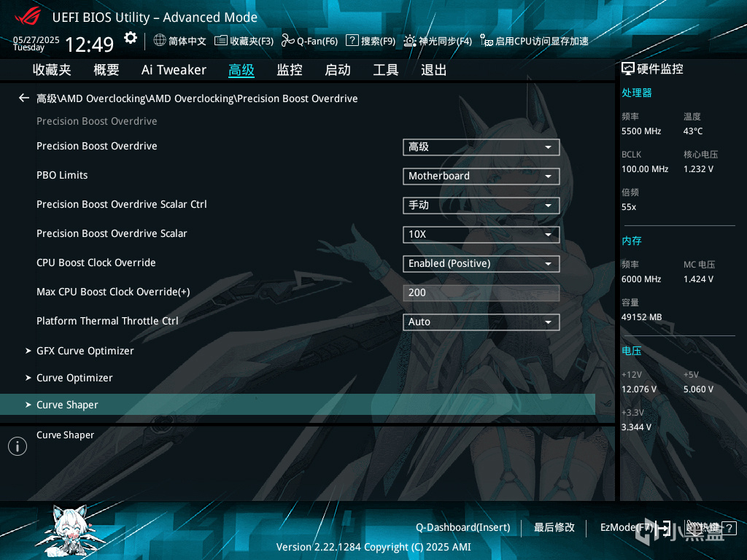Click Version 2.22.1284 copyright text

tap(373, 547)
